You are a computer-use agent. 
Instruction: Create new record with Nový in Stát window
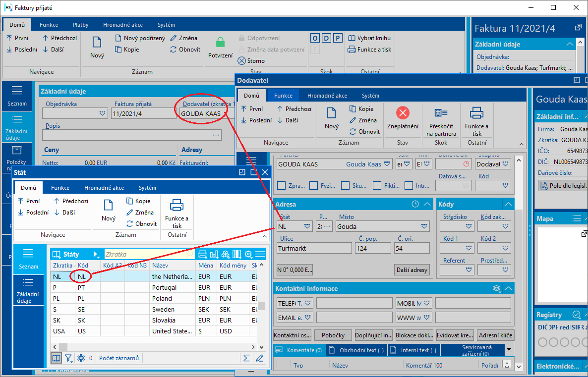coord(109,205)
